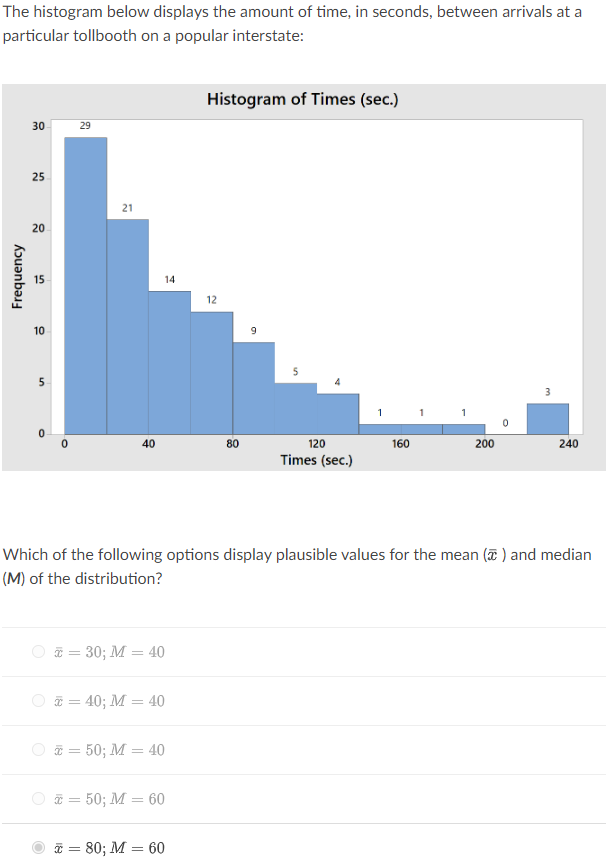
Task: Click the chart title Histogram of Times (sec.)
Action: coord(304,99)
